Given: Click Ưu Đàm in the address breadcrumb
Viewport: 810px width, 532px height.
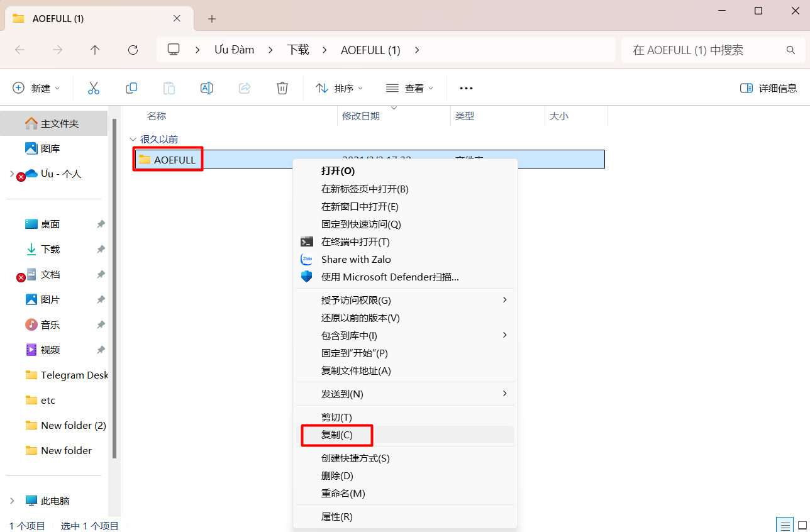Looking at the screenshot, I should (235, 50).
